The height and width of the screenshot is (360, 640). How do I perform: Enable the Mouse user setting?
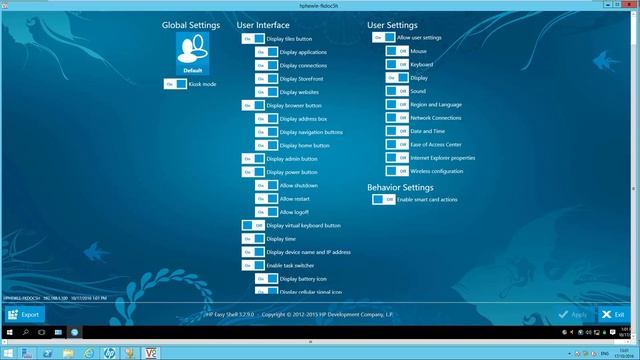tap(397, 51)
